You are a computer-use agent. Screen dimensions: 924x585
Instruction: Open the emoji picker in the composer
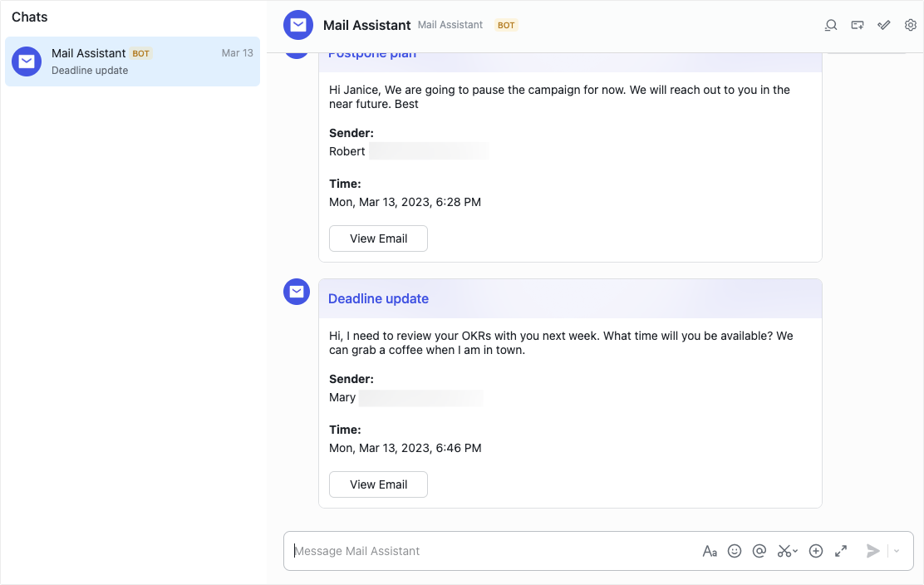click(x=735, y=551)
